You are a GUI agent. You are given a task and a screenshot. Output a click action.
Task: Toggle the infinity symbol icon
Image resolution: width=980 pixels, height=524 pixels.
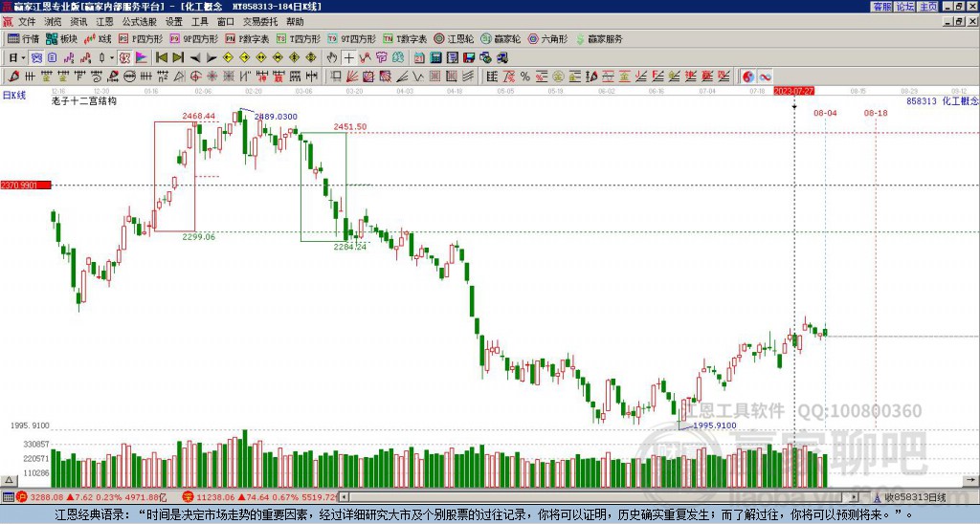pos(765,76)
